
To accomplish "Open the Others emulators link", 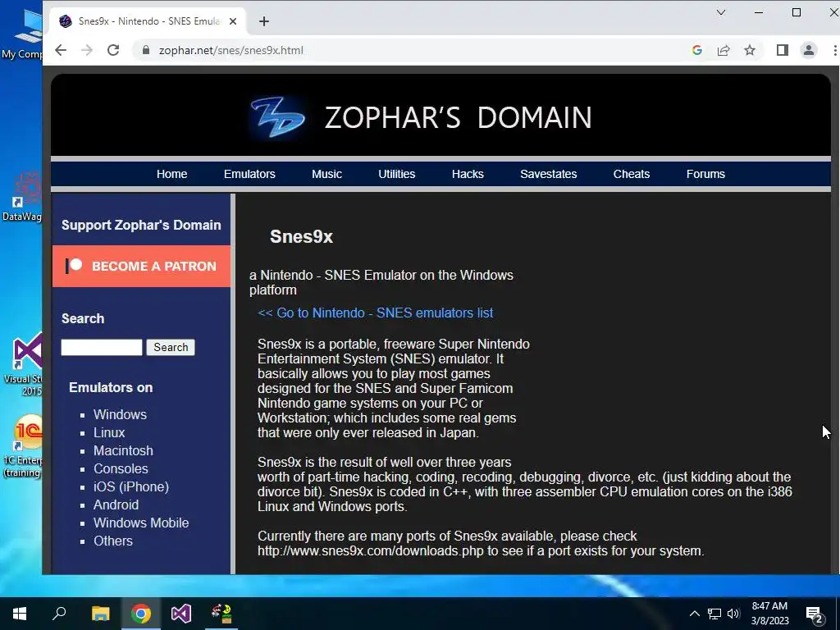I will pos(113,541).
